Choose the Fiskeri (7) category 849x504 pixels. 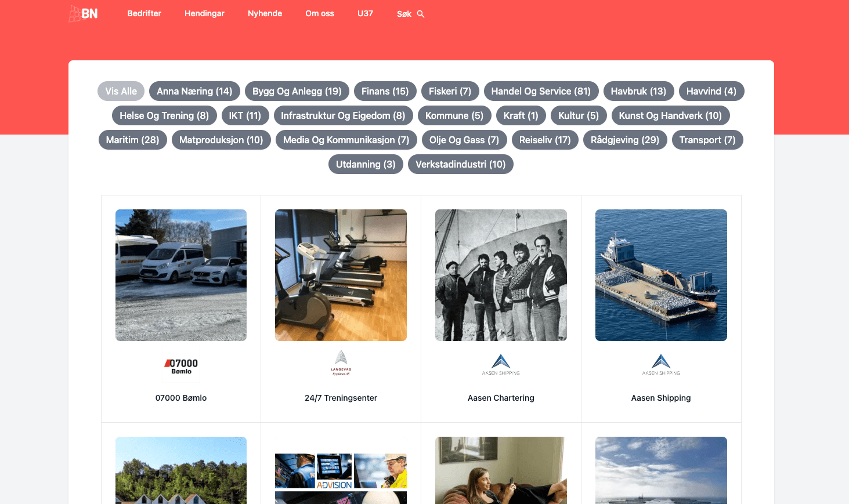450,91
